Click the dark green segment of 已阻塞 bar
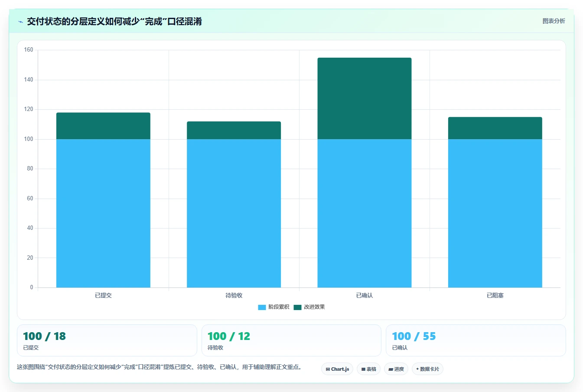This screenshot has width=583, height=392. [495, 128]
